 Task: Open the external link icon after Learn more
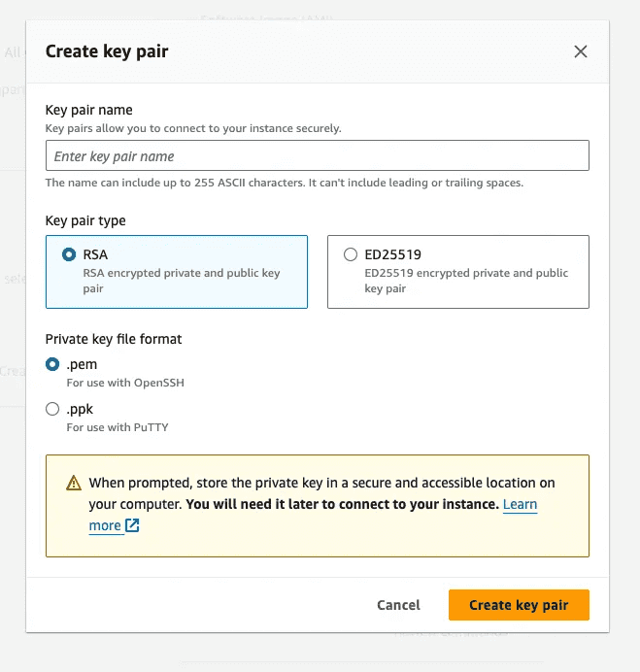pyautogui.click(x=132, y=525)
